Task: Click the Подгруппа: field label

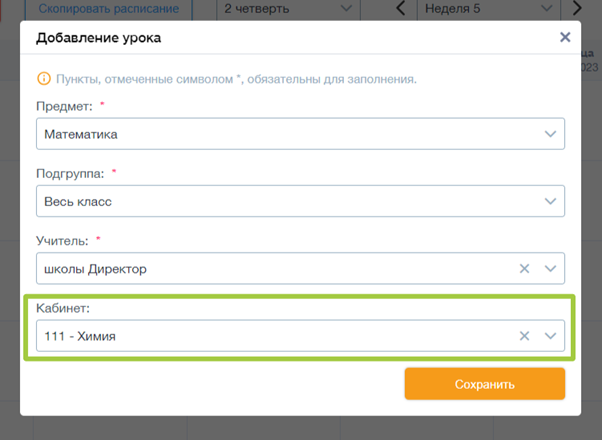Action: pyautogui.click(x=70, y=174)
